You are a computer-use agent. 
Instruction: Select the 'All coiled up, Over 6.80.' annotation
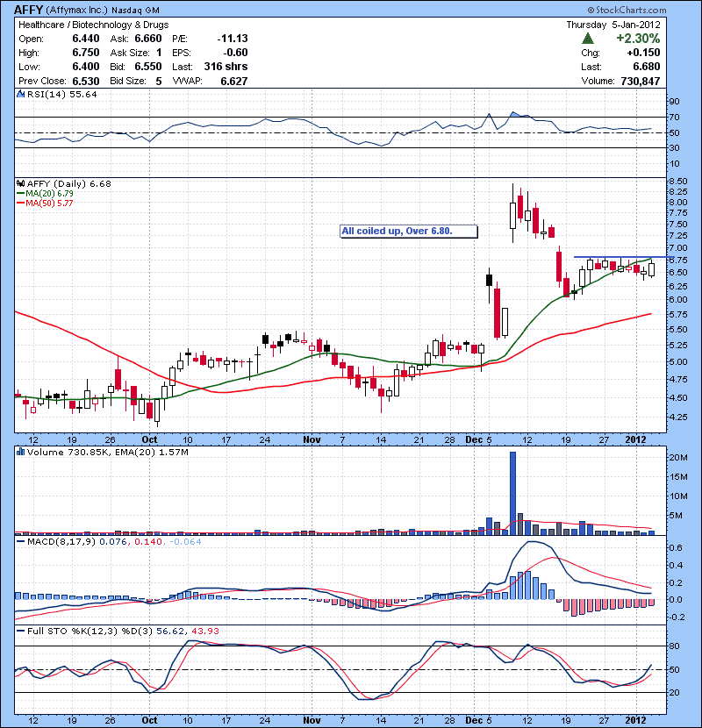pyautogui.click(x=408, y=231)
